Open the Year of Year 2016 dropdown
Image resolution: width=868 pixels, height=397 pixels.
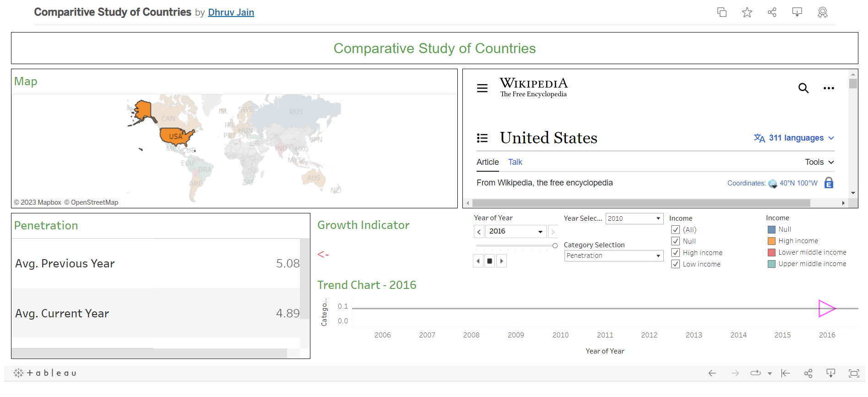(515, 231)
